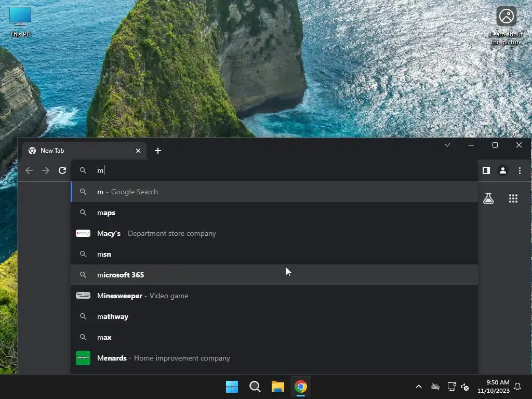The image size is (532, 399).
Task: Click the address bar input
Action: coord(274,170)
